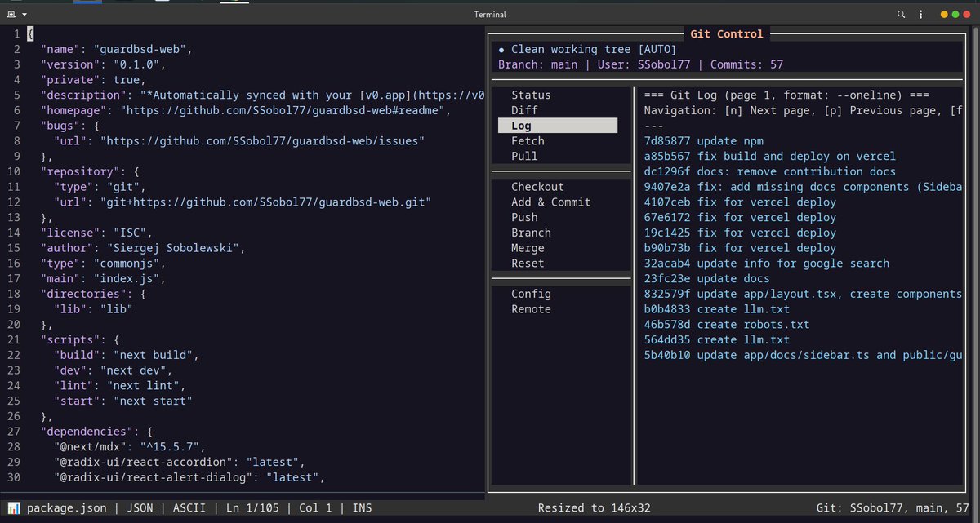The width and height of the screenshot is (980, 523).
Task: Click the Navigation hints line
Action: click(x=803, y=110)
